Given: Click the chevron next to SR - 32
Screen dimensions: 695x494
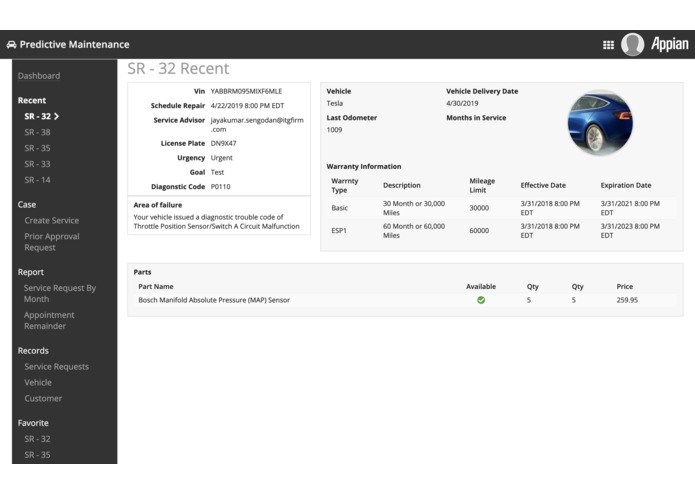Looking at the screenshot, I should click(56, 117).
